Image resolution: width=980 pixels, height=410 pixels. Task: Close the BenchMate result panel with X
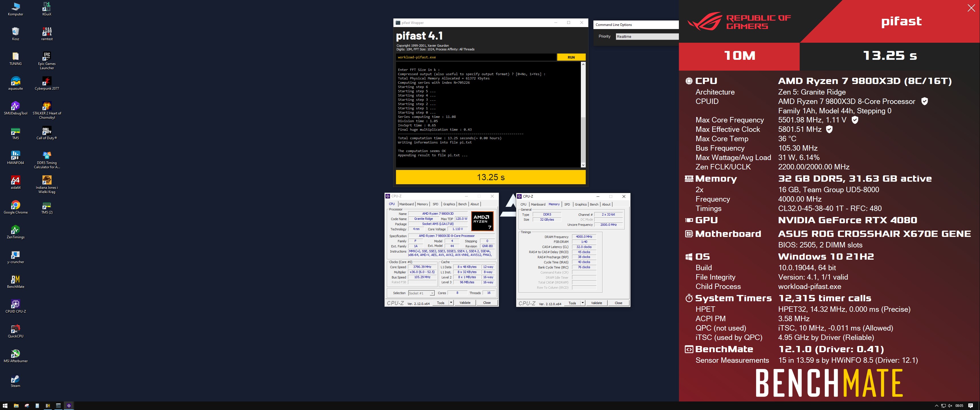971,8
